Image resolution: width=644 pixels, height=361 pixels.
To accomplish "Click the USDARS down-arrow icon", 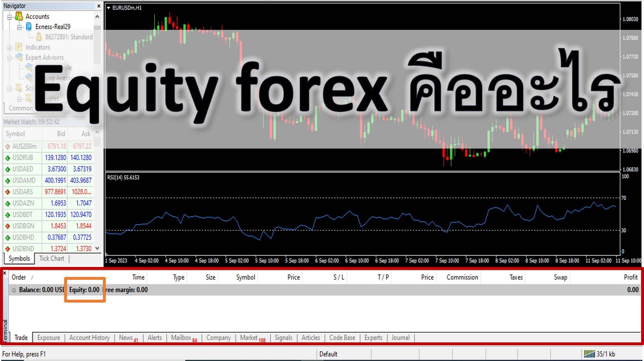I will tap(8, 192).
